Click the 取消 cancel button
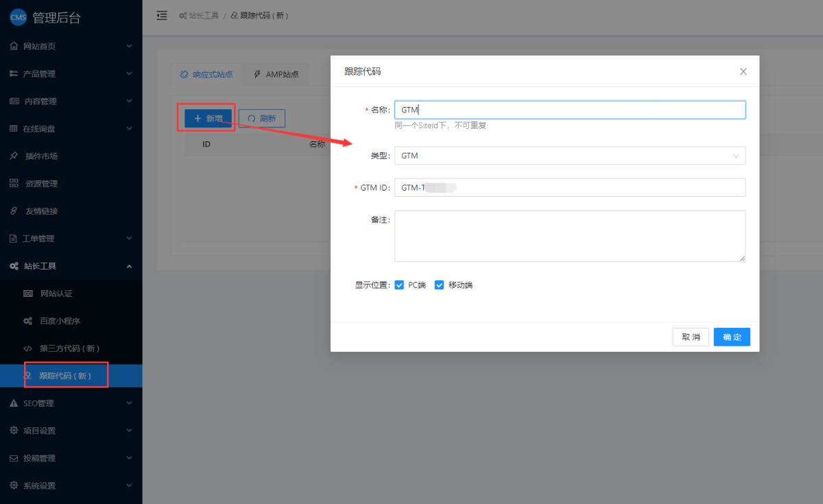Viewport: 823px width, 504px height. tap(691, 337)
